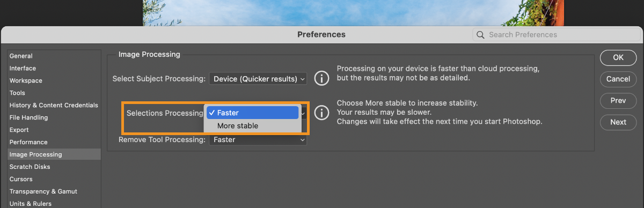Click the Cancel button
Image resolution: width=644 pixels, height=208 pixels.
618,79
